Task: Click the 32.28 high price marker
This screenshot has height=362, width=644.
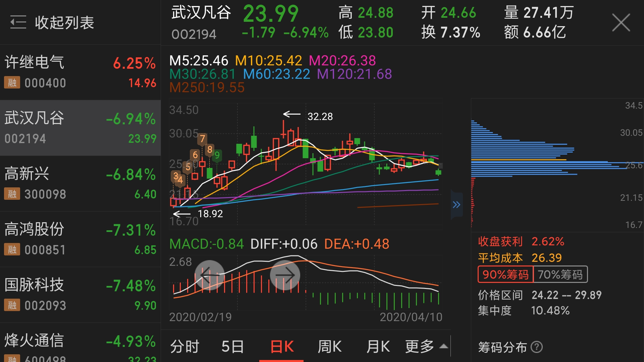Action: click(x=320, y=116)
